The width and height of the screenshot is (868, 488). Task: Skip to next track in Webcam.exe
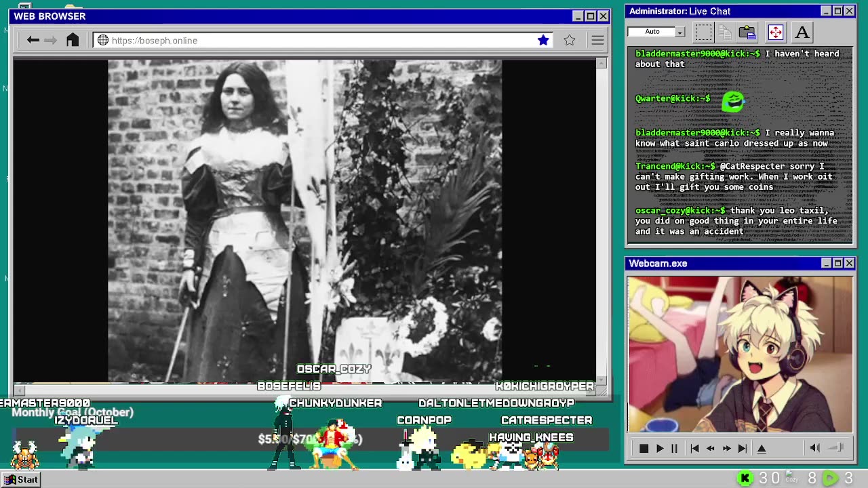[x=742, y=448]
